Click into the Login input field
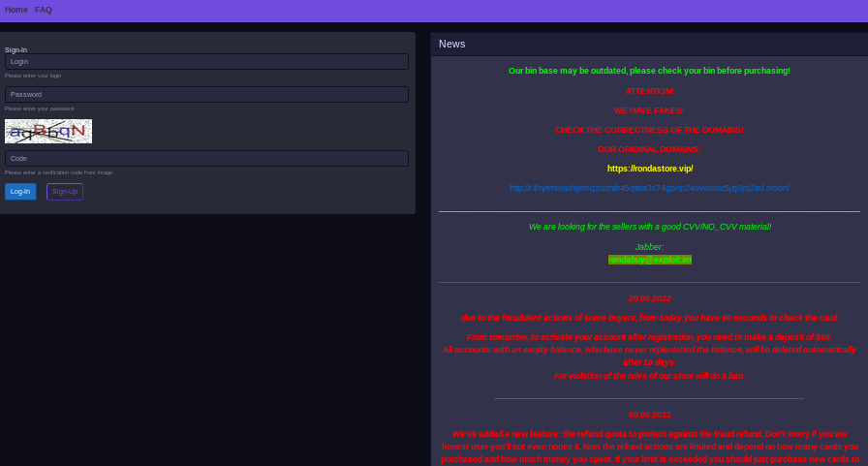The image size is (868, 466). [206, 61]
